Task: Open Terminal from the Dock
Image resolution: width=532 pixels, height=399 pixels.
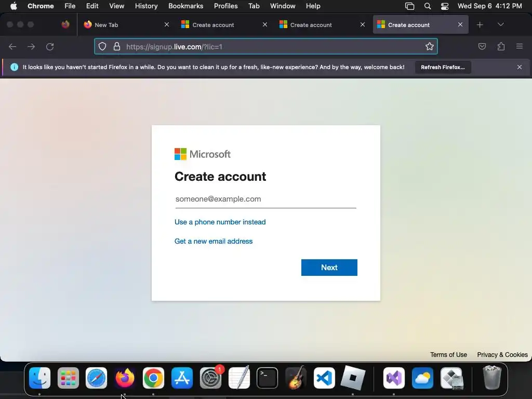Action: (267, 378)
